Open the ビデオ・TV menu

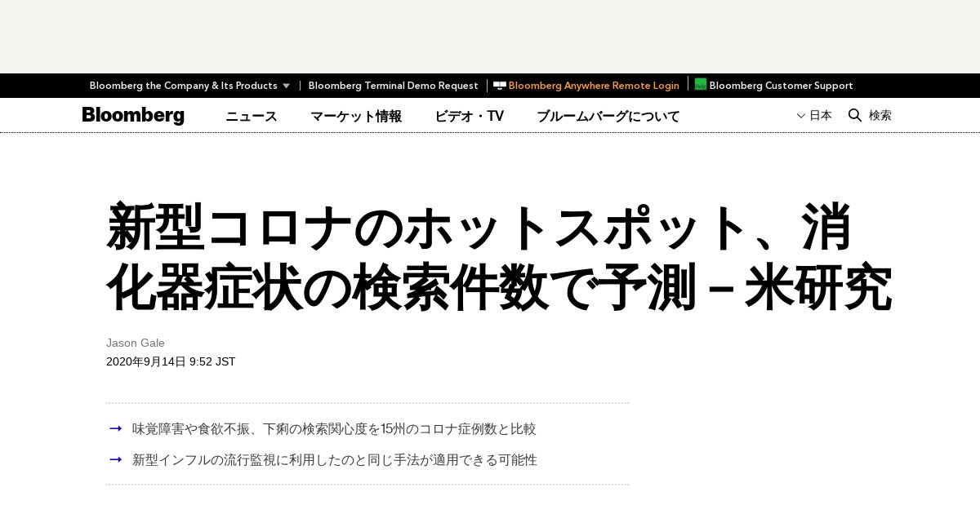(x=470, y=116)
